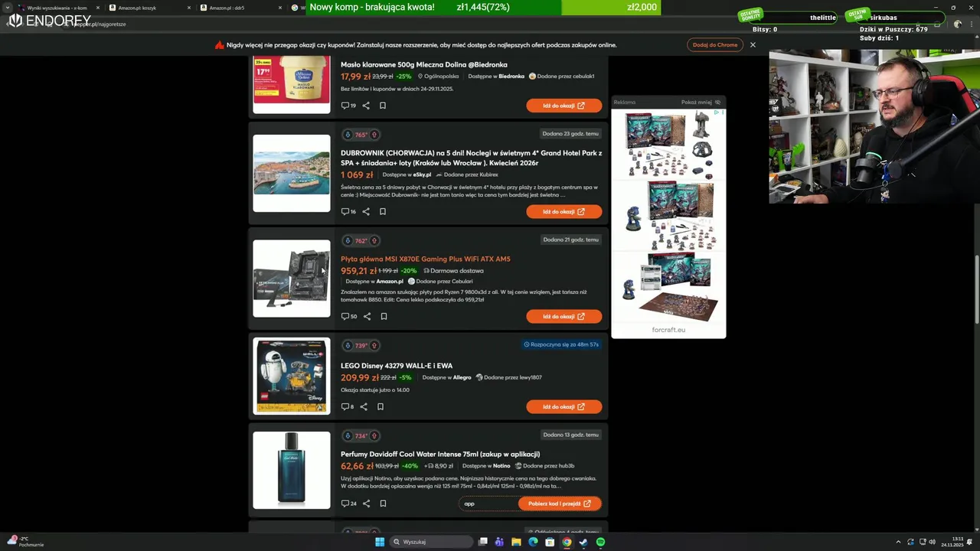
Task: Share the Dubrownik Chorwacja deal
Action: [x=366, y=212]
